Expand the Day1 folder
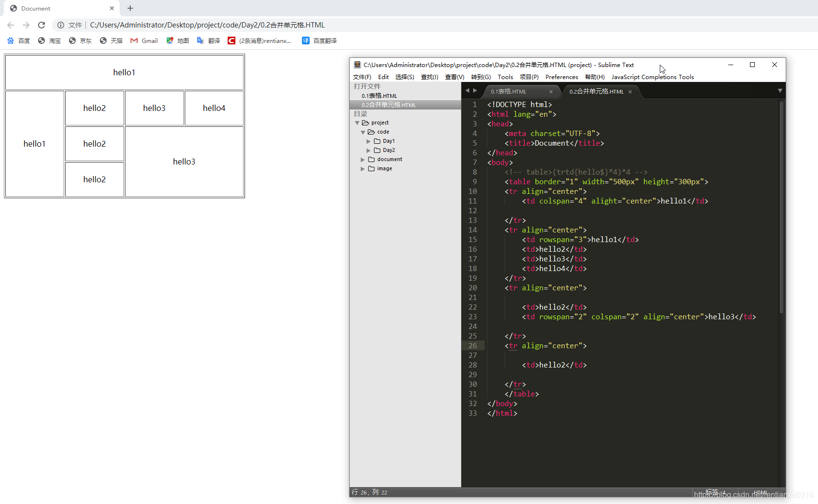This screenshot has height=504, width=818. coord(368,141)
